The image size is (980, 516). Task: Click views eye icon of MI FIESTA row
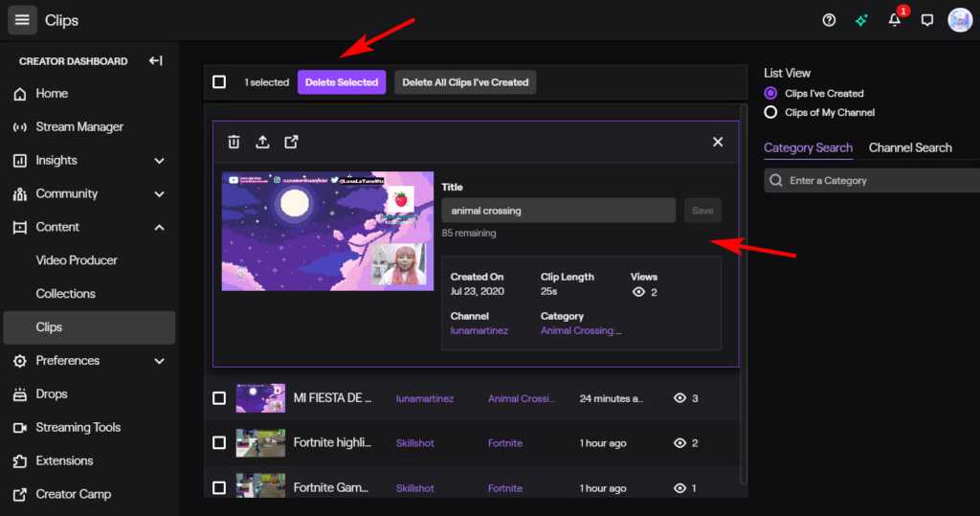point(680,398)
